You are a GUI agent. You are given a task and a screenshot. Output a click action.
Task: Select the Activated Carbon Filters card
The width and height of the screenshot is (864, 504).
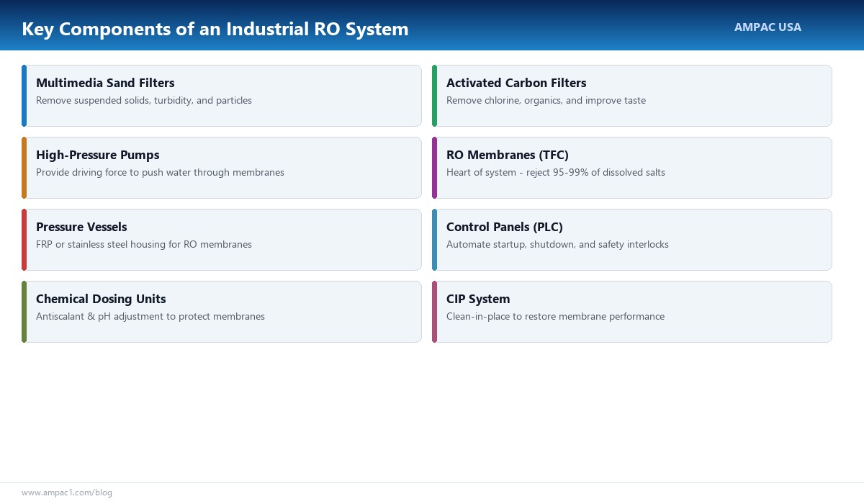pos(631,95)
